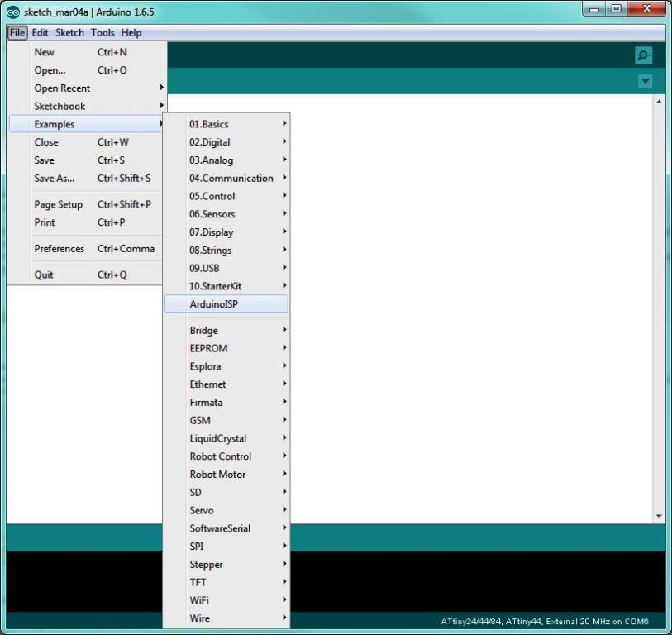Click the ATtiny44 board status text
Image resolution: width=672 pixels, height=635 pixels.
544,622
